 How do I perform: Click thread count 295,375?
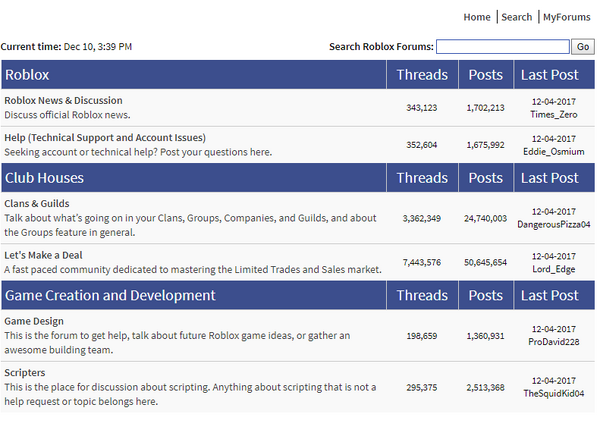pos(422,388)
